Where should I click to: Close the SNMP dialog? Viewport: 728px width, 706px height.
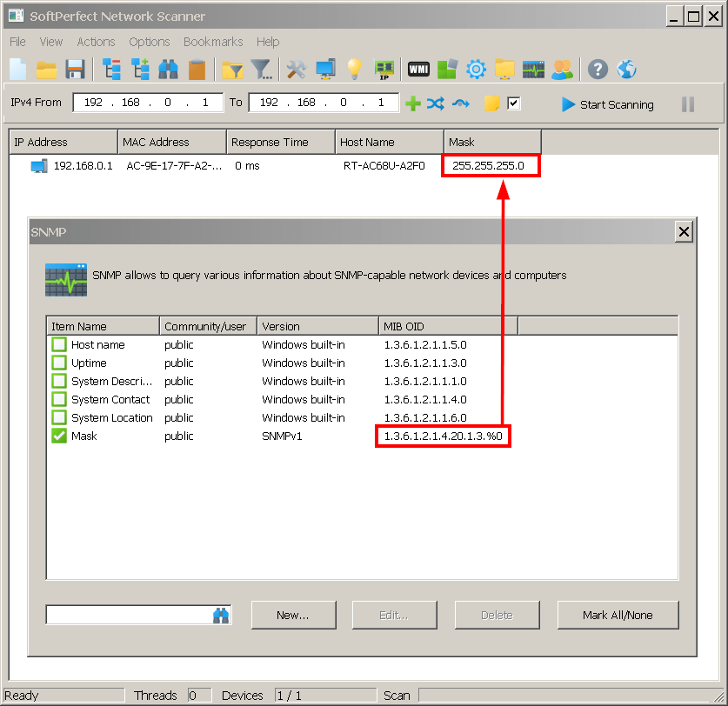pos(684,231)
